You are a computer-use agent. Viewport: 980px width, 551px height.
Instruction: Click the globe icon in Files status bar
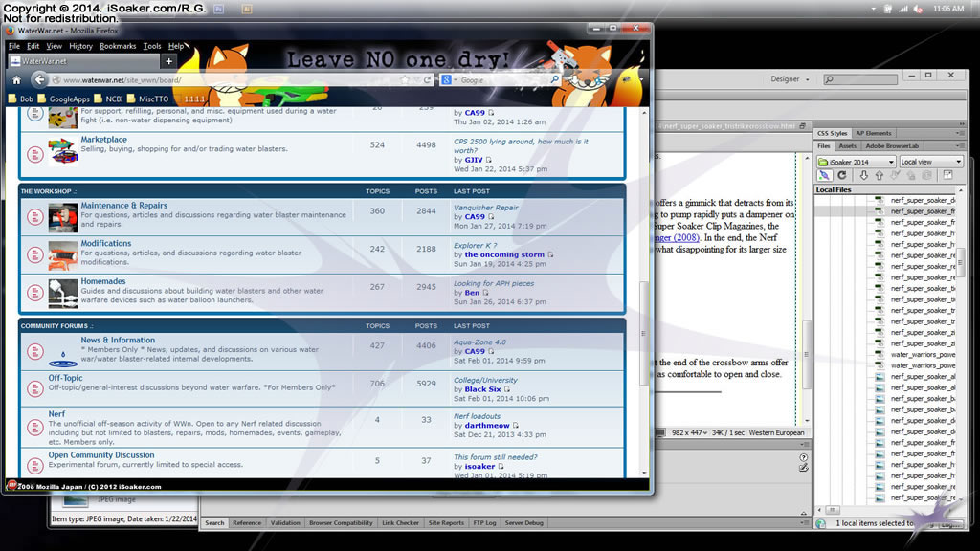click(820, 523)
